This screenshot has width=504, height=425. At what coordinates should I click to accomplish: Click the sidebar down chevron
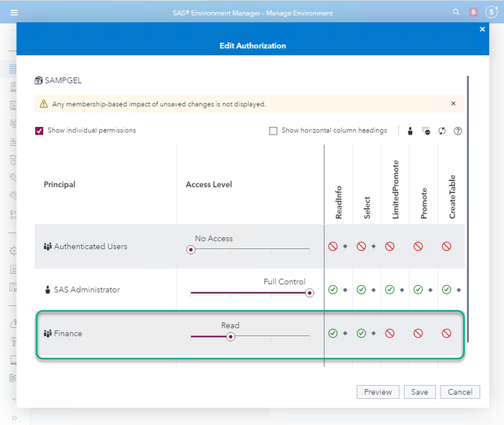point(14,399)
